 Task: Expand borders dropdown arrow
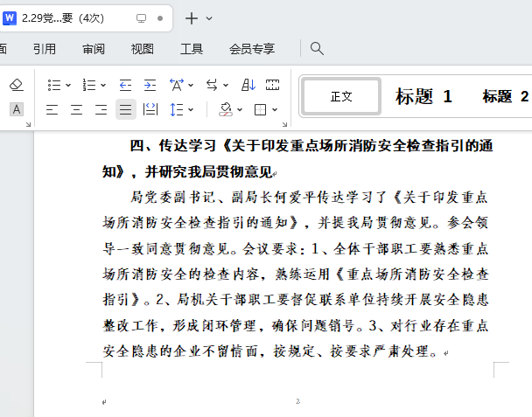pyautogui.click(x=275, y=109)
